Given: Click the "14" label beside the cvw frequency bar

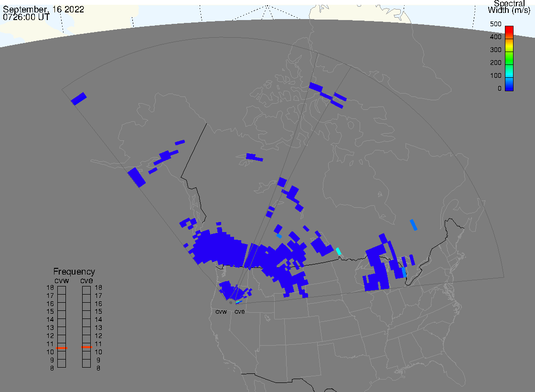Looking at the screenshot, I should [x=50, y=320].
